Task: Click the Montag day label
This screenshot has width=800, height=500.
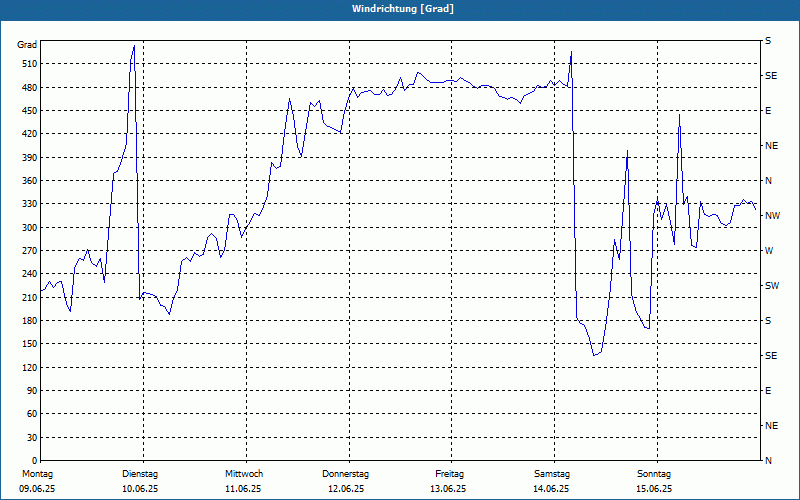Action: pos(37,474)
